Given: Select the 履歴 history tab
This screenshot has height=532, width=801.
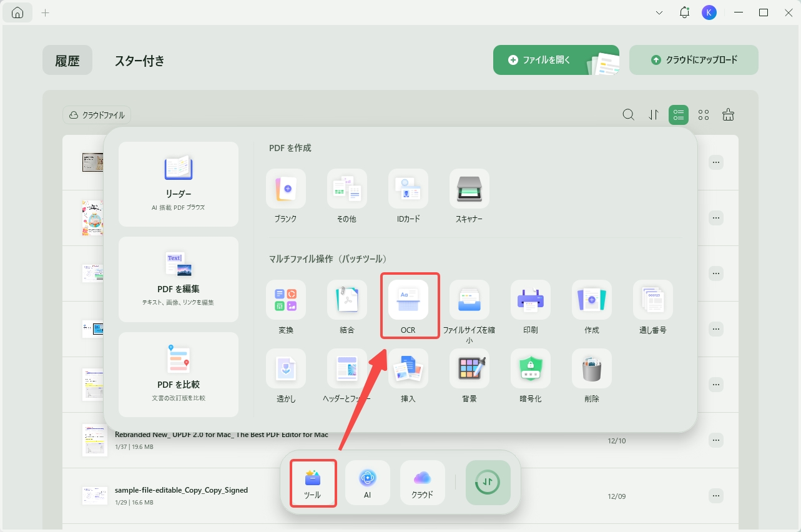Looking at the screenshot, I should (67, 61).
